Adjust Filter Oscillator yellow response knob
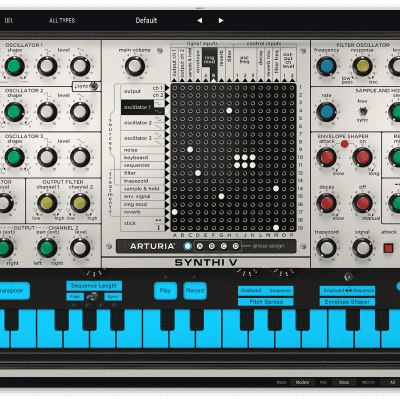The image size is (400, 400). point(362,66)
